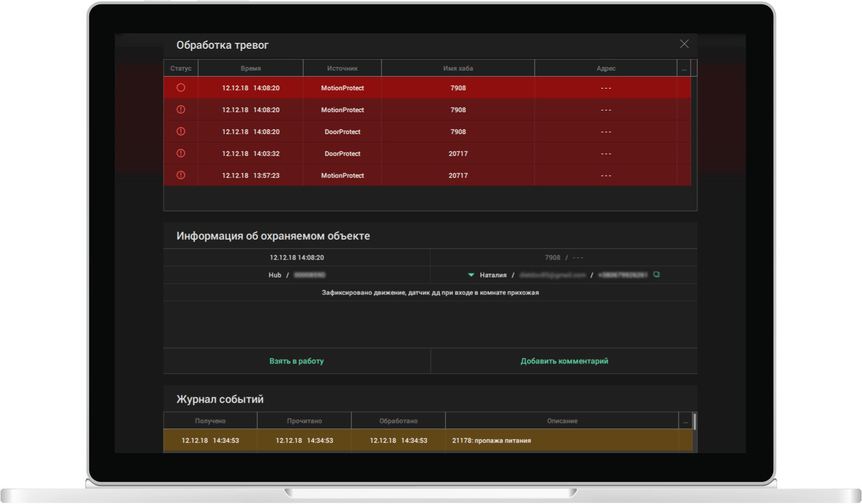Screen dimensions: 862x504
Task: Click alert icon of DoorProtect 7908 alarm
Action: pos(181,131)
